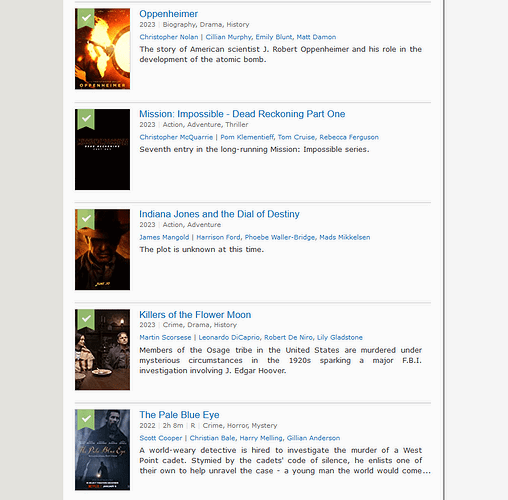Open the Oppenheimer title link
The image size is (508, 500).
(168, 14)
